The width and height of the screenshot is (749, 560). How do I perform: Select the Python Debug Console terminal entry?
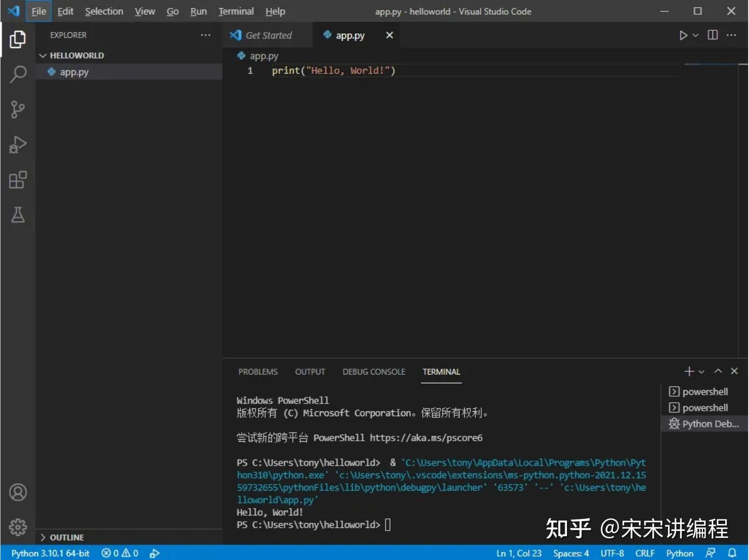[x=704, y=424]
